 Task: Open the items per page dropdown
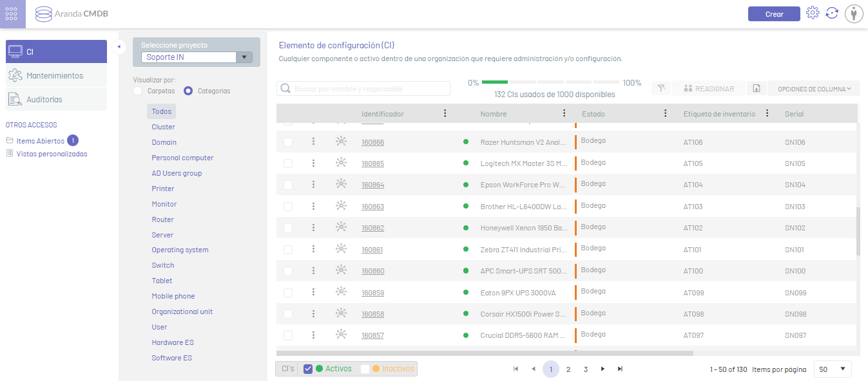coord(833,369)
